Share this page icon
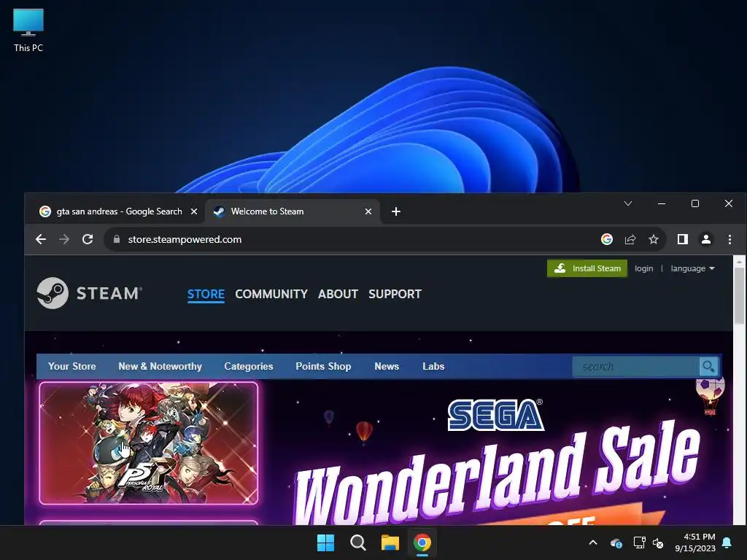This screenshot has width=747, height=560. pos(630,239)
